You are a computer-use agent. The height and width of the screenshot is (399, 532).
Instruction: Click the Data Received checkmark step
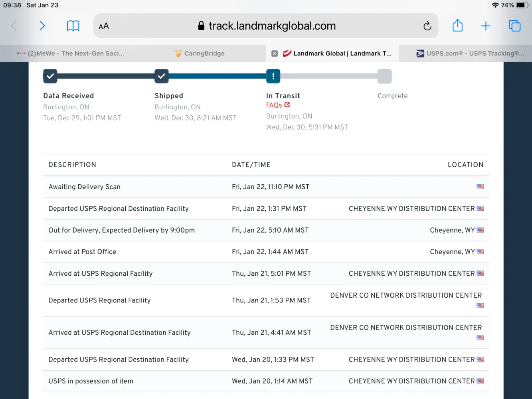pos(50,76)
